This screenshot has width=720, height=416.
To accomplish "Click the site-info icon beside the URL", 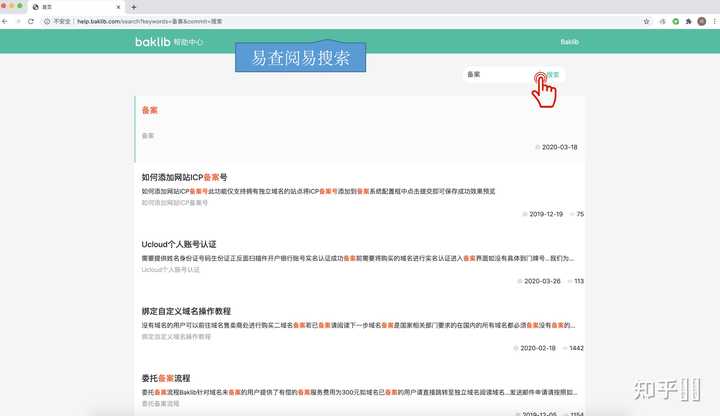I will click(x=47, y=21).
